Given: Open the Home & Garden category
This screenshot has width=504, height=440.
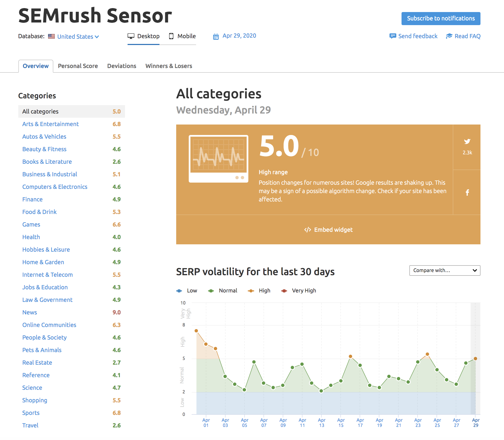Looking at the screenshot, I should coord(43,262).
